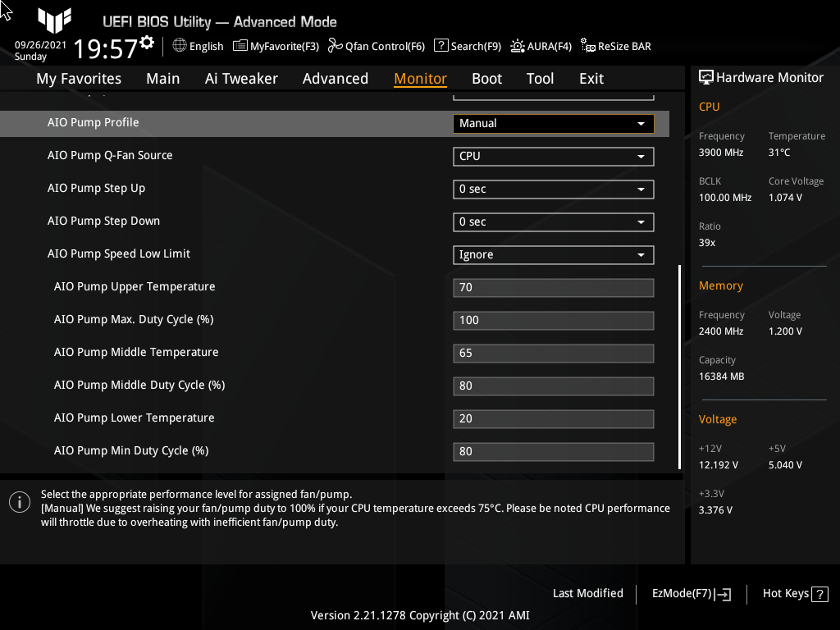
Task: Open the AIO Pump Step Down dropdown
Action: click(553, 221)
